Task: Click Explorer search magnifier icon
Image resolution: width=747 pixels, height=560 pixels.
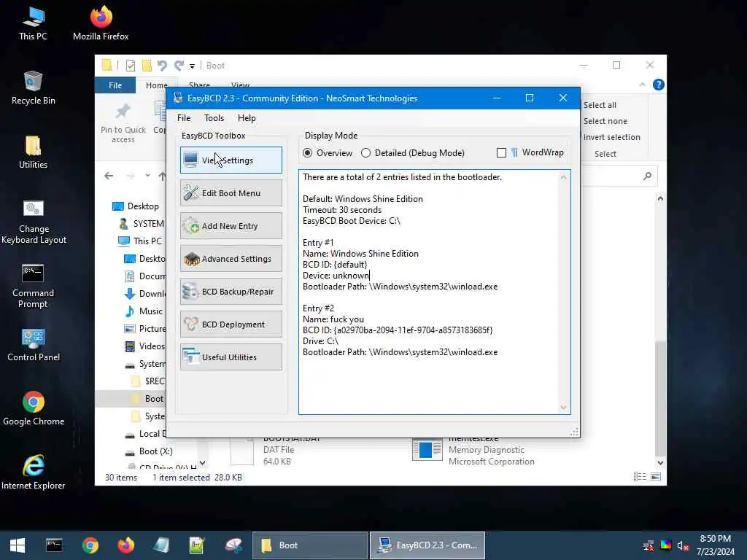Action: (647, 176)
